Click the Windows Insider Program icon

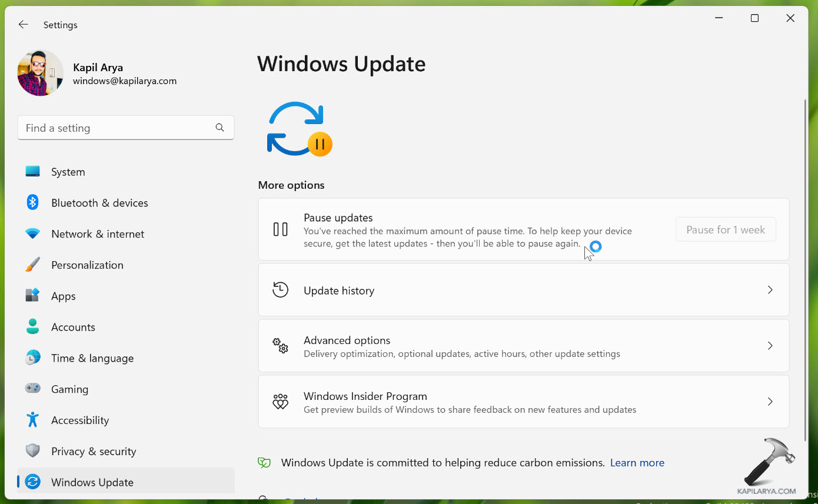(281, 402)
